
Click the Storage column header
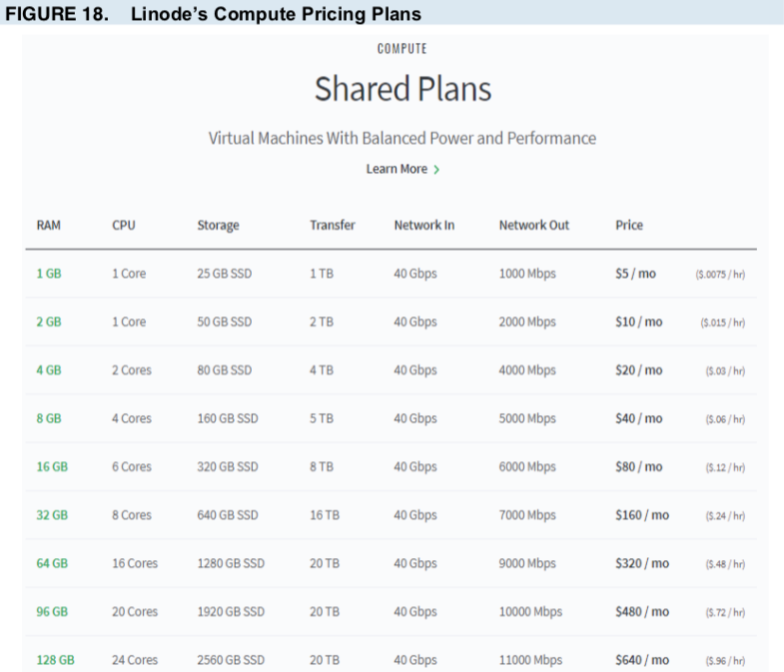(218, 226)
